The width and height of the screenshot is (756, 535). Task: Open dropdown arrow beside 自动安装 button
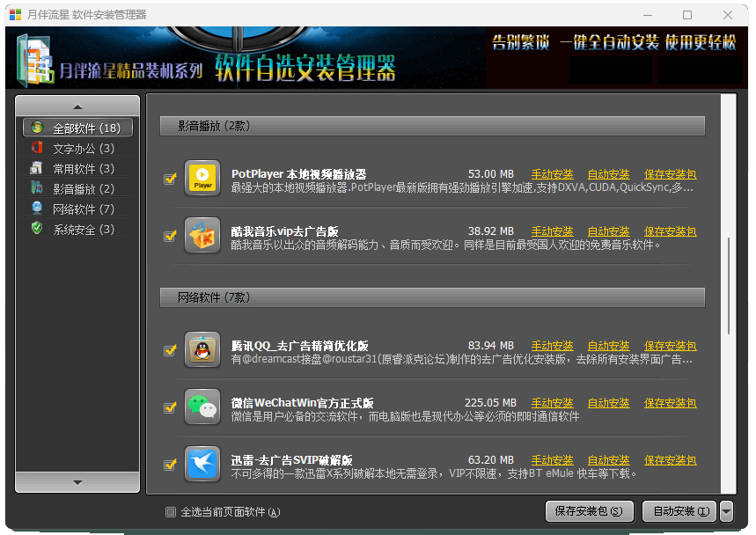pyautogui.click(x=727, y=511)
